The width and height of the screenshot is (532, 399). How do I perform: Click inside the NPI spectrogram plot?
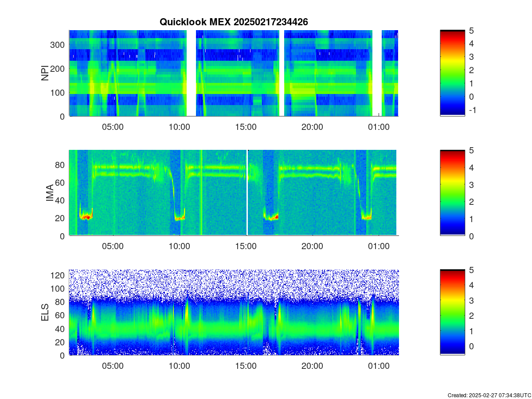pos(234,73)
